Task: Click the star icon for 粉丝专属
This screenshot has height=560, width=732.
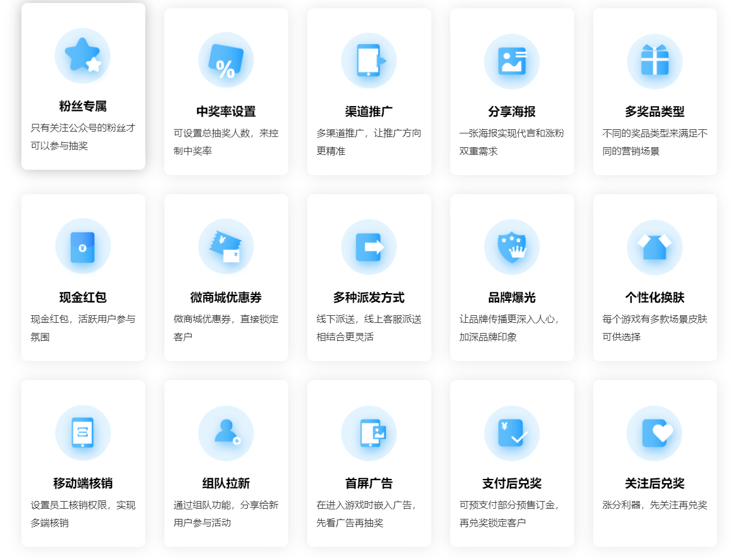Action: [82, 55]
